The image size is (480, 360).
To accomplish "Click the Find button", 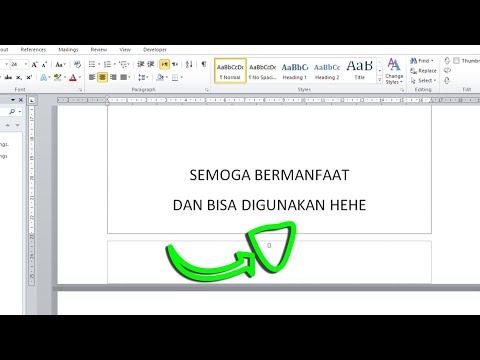I will tap(422, 61).
